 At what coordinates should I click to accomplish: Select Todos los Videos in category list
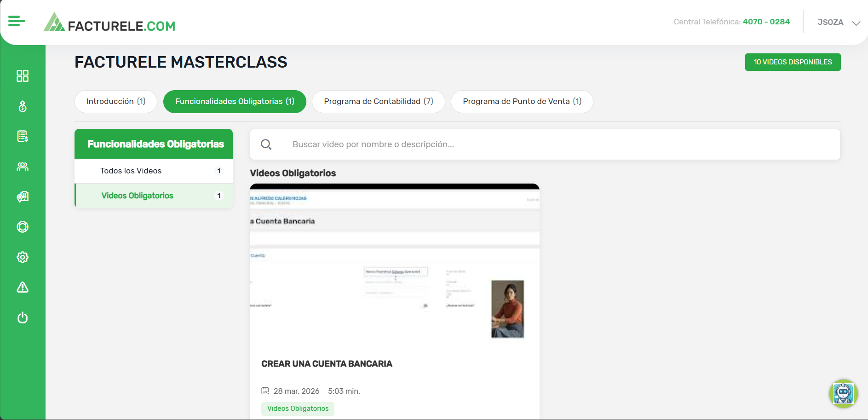pos(154,171)
